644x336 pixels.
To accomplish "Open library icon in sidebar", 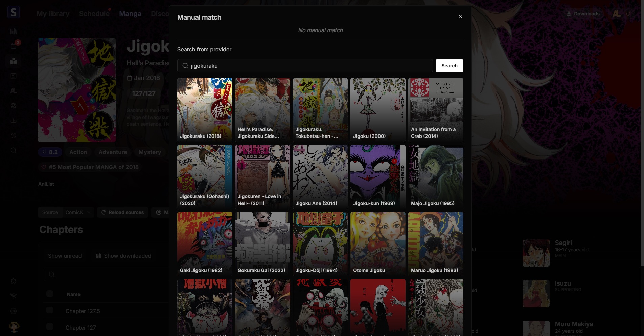I will coord(14,31).
